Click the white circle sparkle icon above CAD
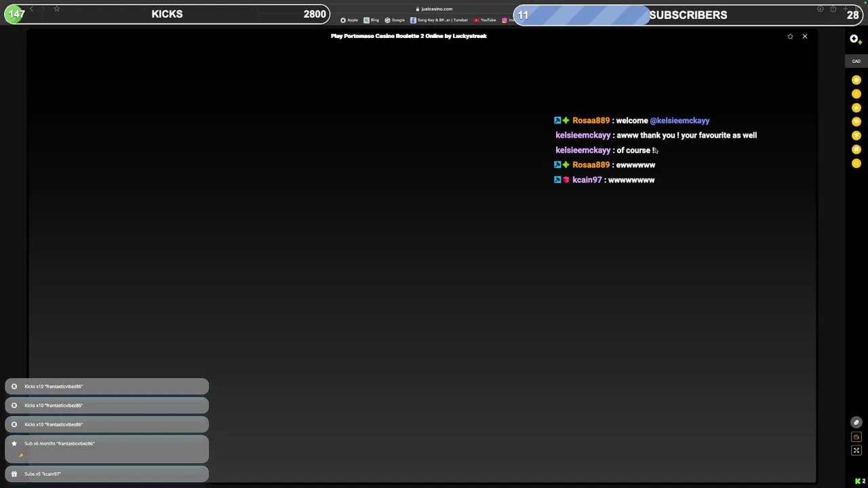868x488 pixels. (x=854, y=39)
